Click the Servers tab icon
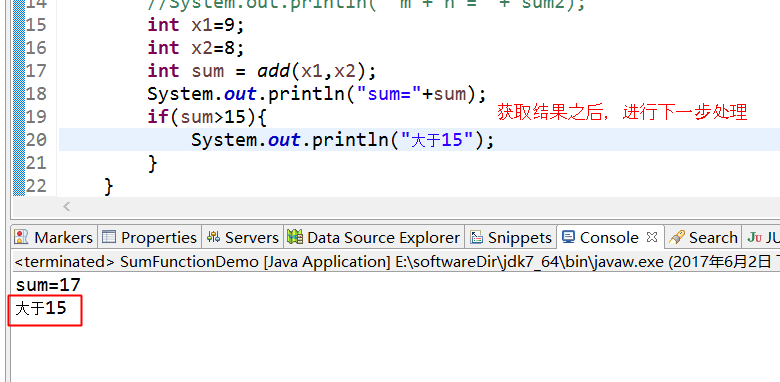 [213, 237]
